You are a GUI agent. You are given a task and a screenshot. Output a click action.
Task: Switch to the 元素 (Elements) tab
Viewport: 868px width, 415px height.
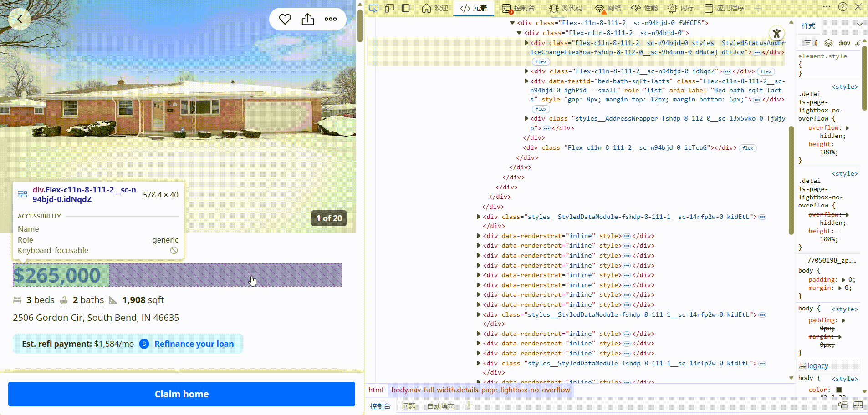[474, 8]
